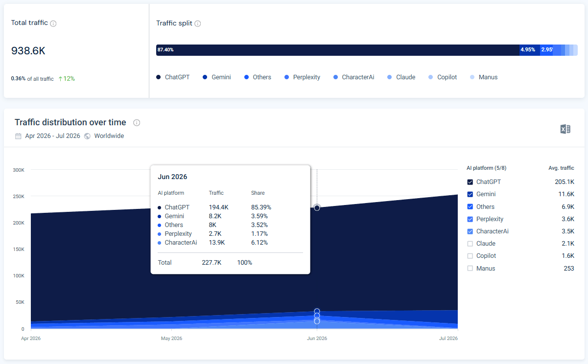Viewport: 588px width, 364px height.
Task: Disable the CharacterAi platform checkbox
Action: [x=470, y=231]
